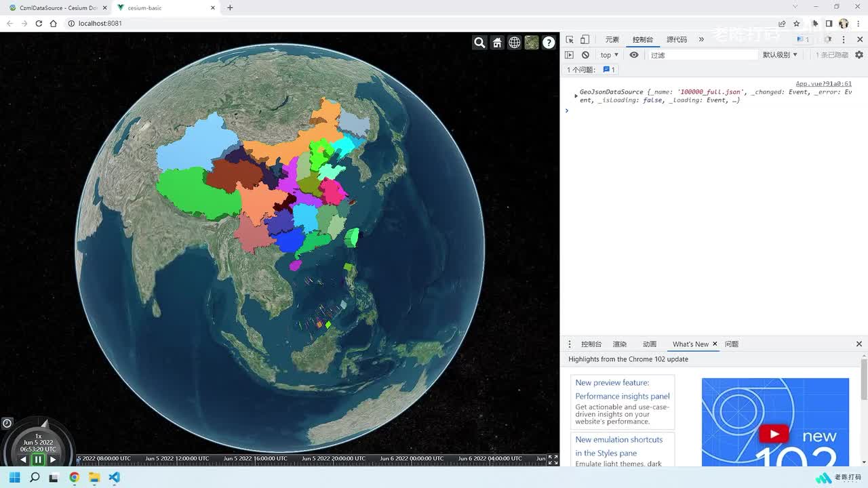The width and height of the screenshot is (868, 488).
Task: Play the Cesium animation forward
Action: 53,460
